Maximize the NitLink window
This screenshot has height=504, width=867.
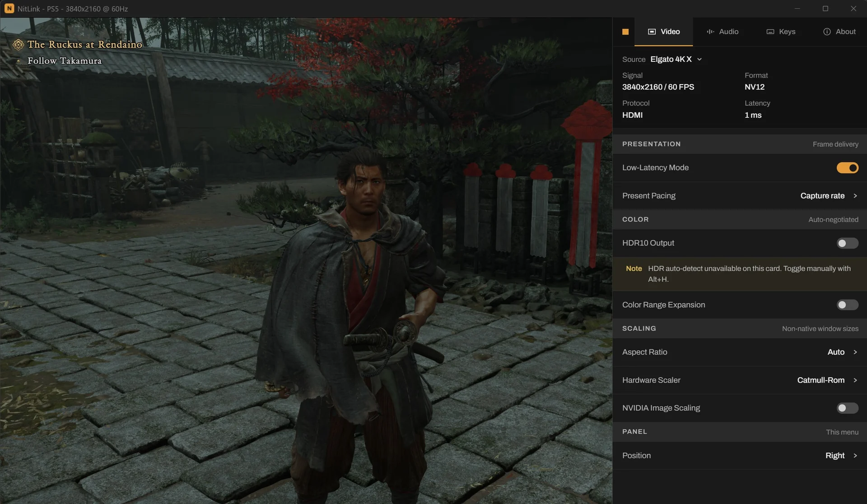[825, 9]
